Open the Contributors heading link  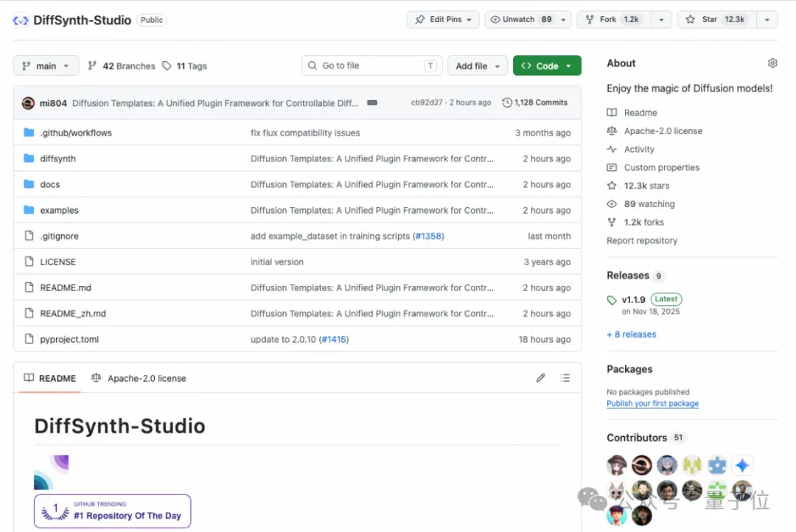pos(637,438)
